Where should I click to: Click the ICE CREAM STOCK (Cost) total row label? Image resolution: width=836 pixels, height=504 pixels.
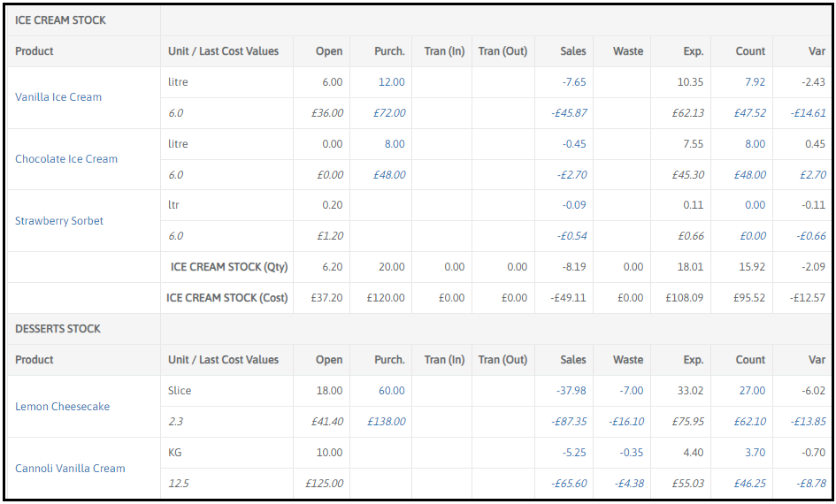tap(226, 298)
